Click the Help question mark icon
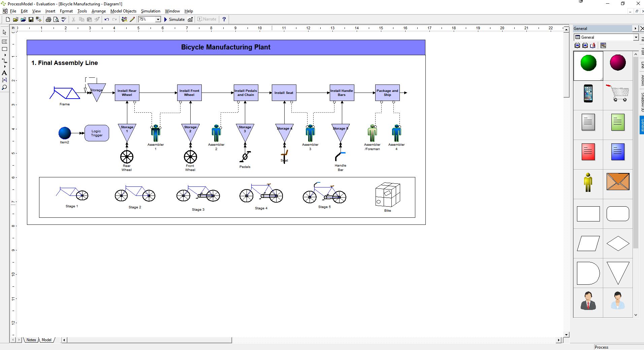Screen dimensions: 644x350 224,20
